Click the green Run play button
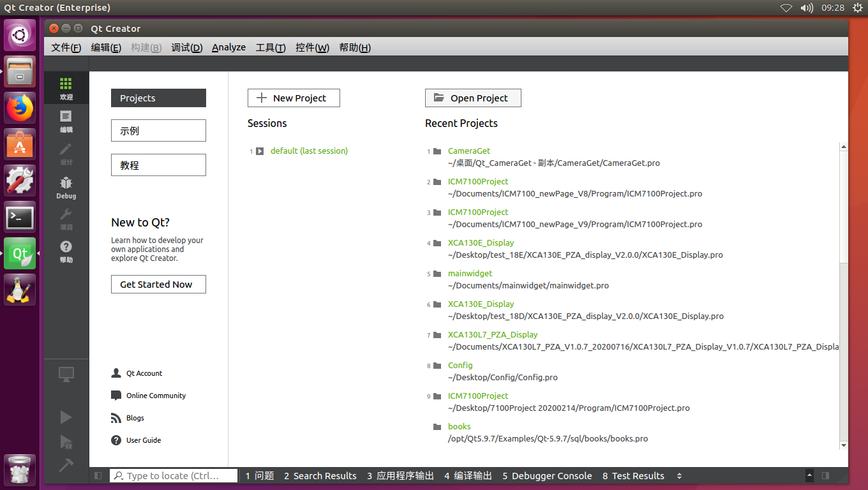The width and height of the screenshot is (868, 490). coord(66,417)
